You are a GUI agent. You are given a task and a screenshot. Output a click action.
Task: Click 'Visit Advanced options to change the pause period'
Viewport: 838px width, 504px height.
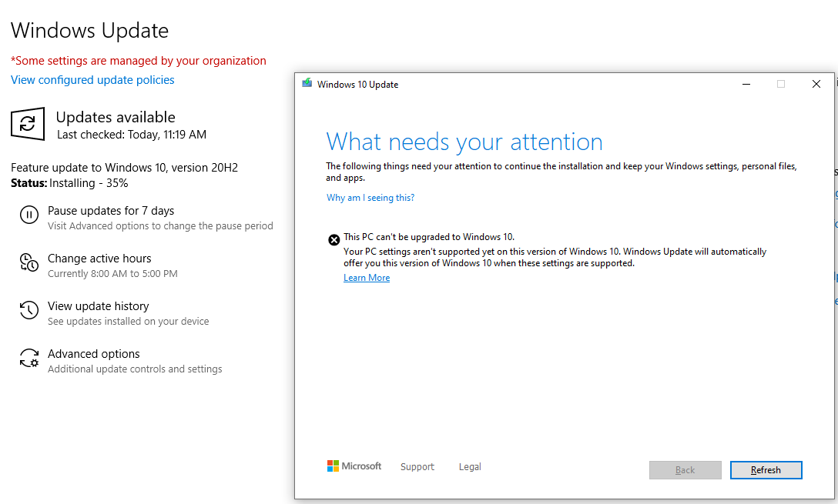point(160,226)
